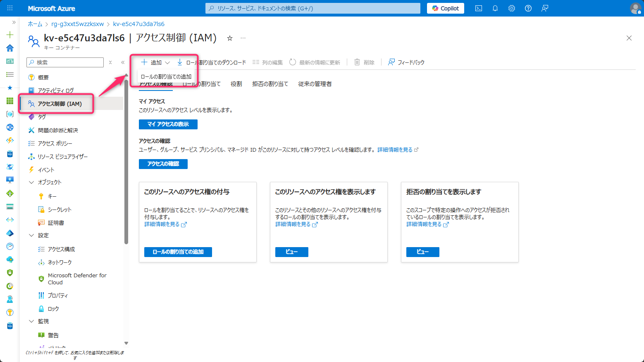
Task: Select ロールの割り当ての追加 menu item
Action: (x=166, y=76)
